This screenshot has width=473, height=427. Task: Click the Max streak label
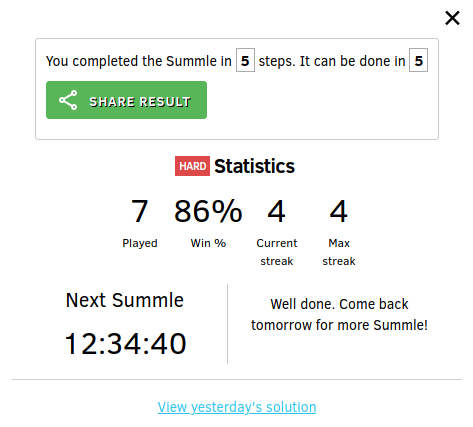(339, 252)
